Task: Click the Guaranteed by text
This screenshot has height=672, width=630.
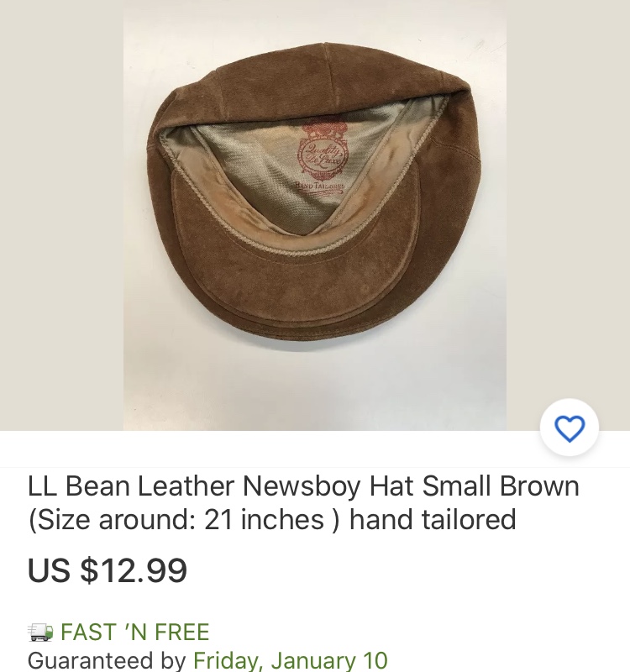Action: click(x=107, y=660)
